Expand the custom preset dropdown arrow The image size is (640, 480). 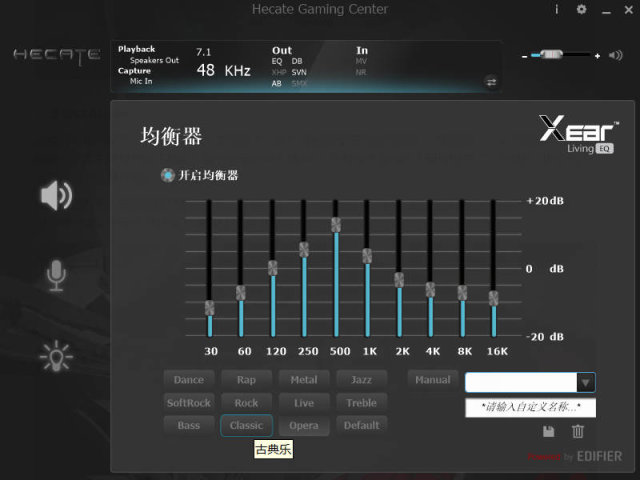point(585,383)
